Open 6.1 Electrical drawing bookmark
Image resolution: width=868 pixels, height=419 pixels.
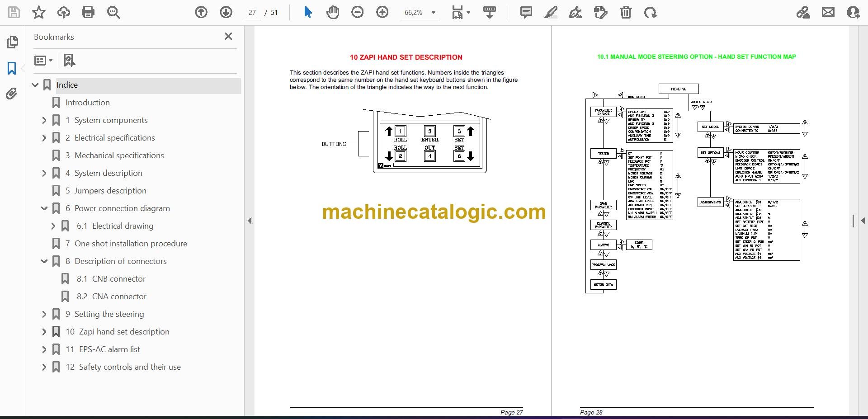115,226
